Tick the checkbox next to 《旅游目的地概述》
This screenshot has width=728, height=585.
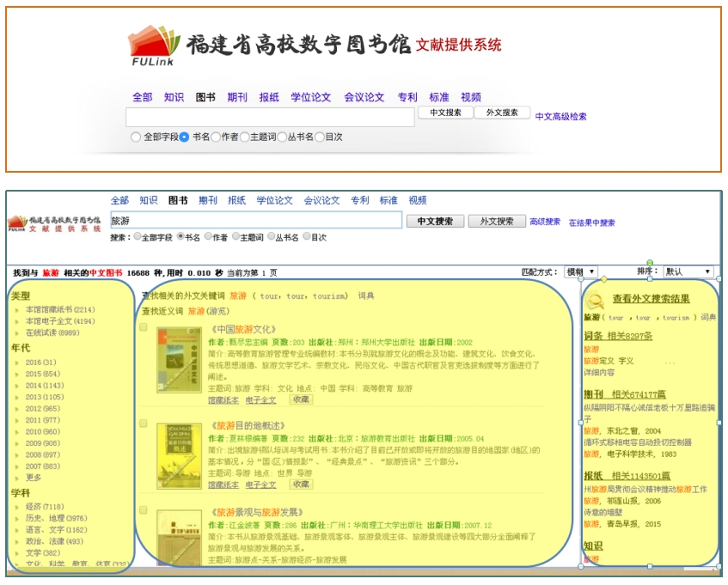click(x=144, y=424)
